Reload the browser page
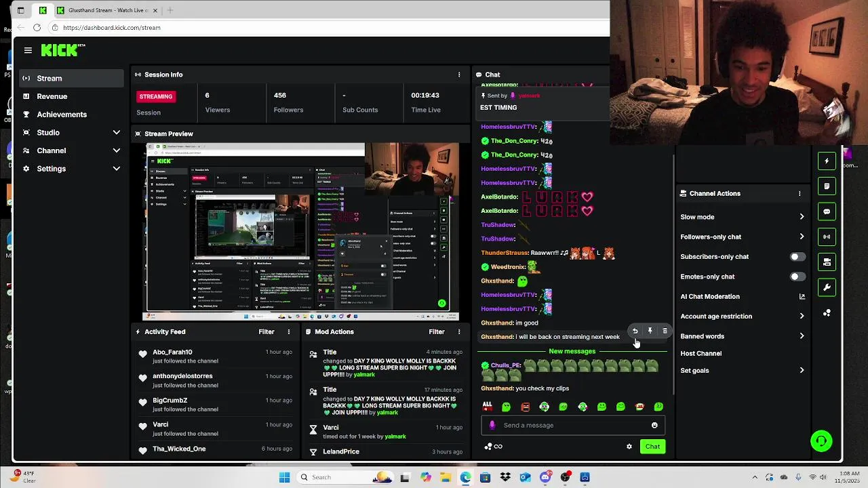 37,28
